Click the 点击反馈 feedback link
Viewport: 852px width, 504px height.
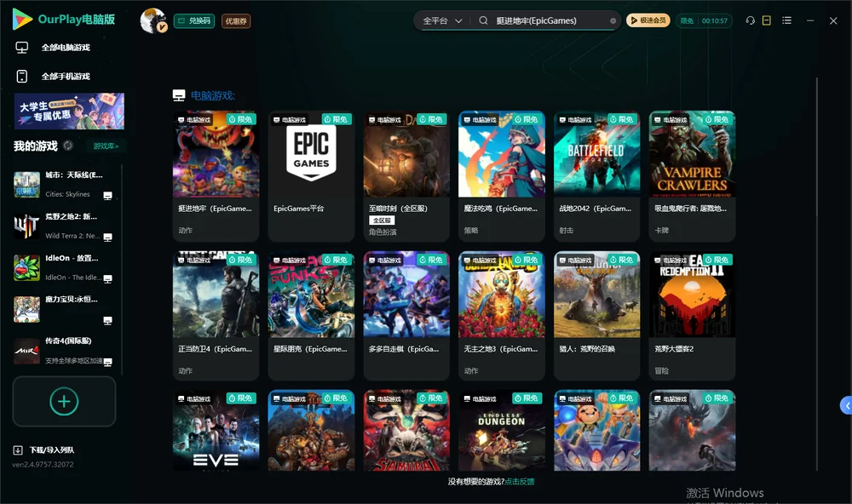[x=520, y=481]
